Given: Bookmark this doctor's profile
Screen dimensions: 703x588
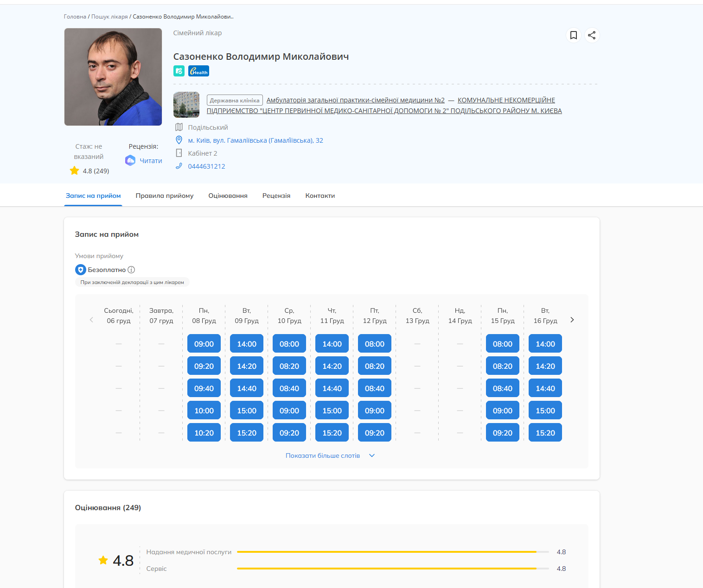Looking at the screenshot, I should 574,35.
